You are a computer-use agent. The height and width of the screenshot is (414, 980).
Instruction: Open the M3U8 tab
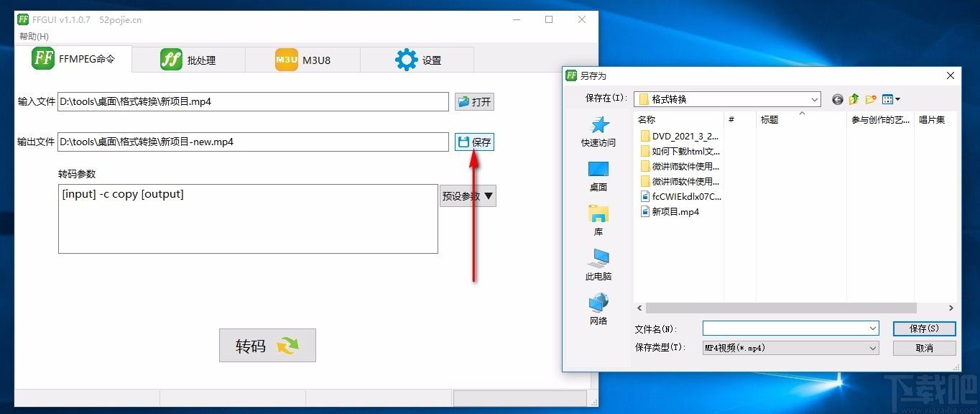302,59
